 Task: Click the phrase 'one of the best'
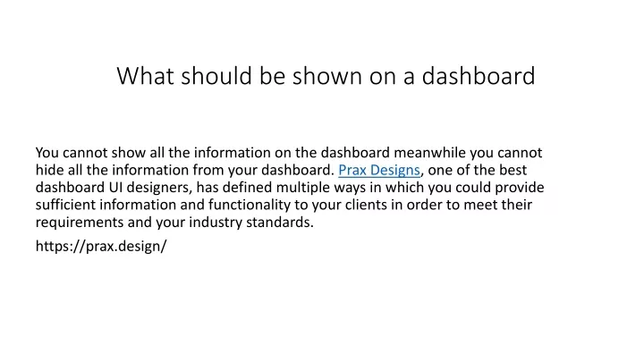click(x=478, y=171)
